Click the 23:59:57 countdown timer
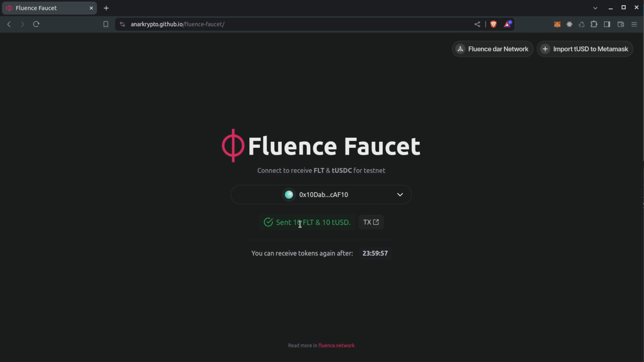 375,253
